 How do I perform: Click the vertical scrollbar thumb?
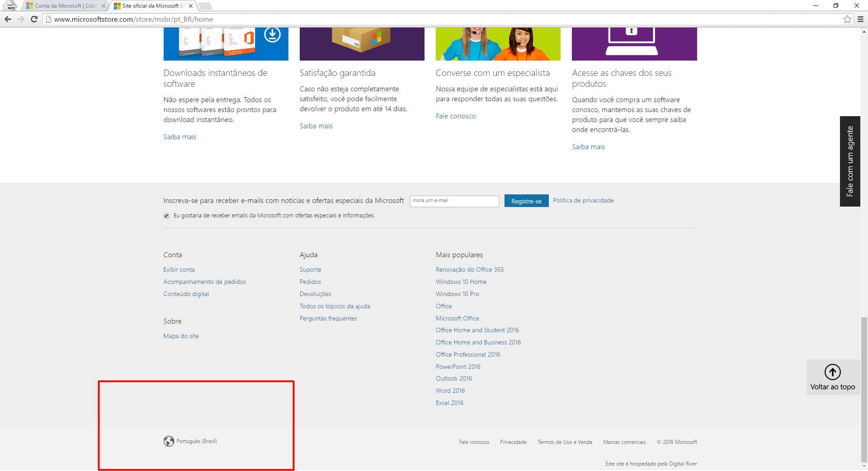click(864, 390)
